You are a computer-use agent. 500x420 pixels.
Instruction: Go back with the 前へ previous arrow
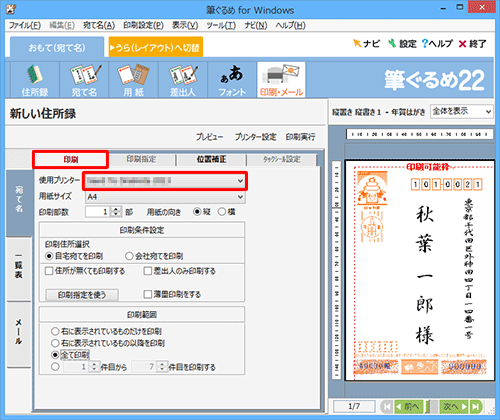tap(409, 406)
